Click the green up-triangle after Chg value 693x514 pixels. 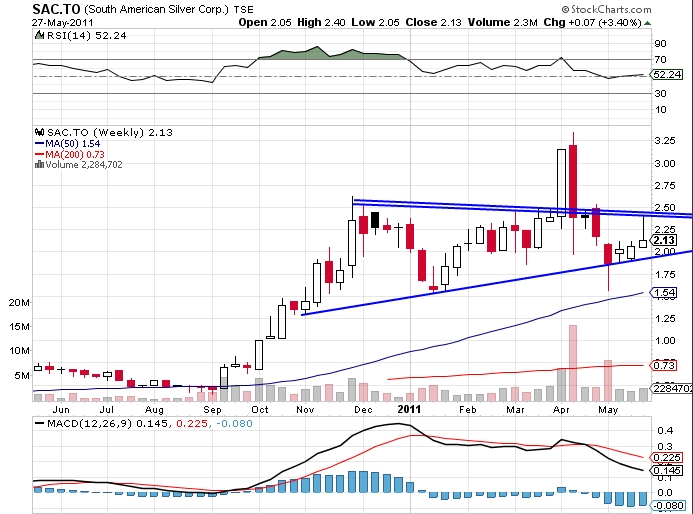647,23
